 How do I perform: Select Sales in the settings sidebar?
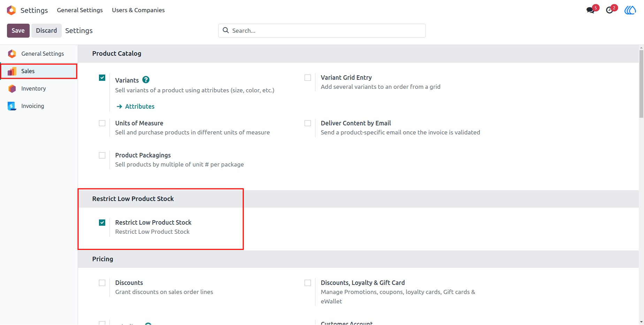click(39, 71)
